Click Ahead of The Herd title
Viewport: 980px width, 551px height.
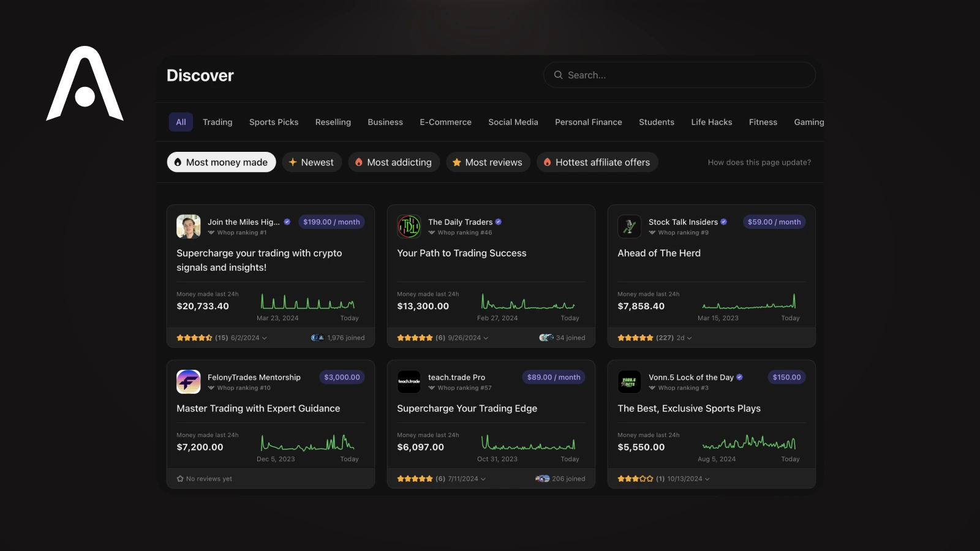(659, 253)
